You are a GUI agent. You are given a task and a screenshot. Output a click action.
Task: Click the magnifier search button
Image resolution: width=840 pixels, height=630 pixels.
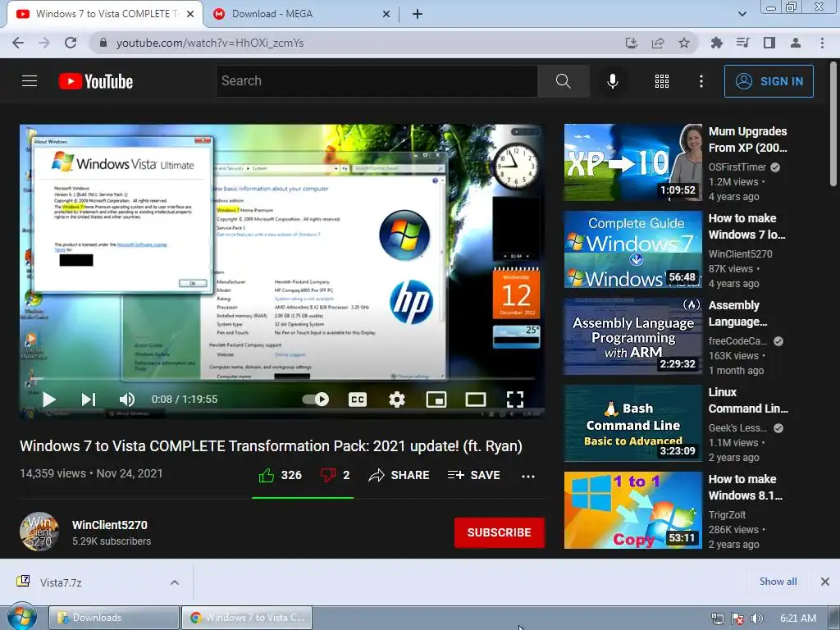[563, 81]
